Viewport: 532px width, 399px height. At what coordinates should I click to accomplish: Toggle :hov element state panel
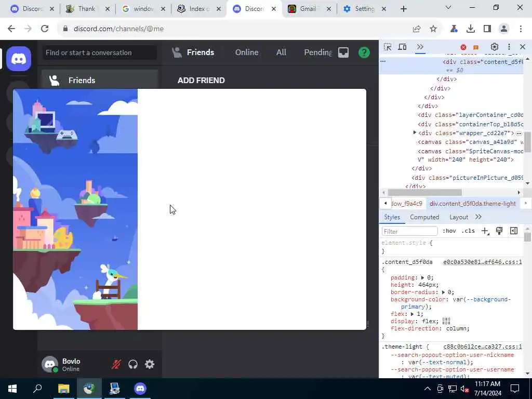449,231
